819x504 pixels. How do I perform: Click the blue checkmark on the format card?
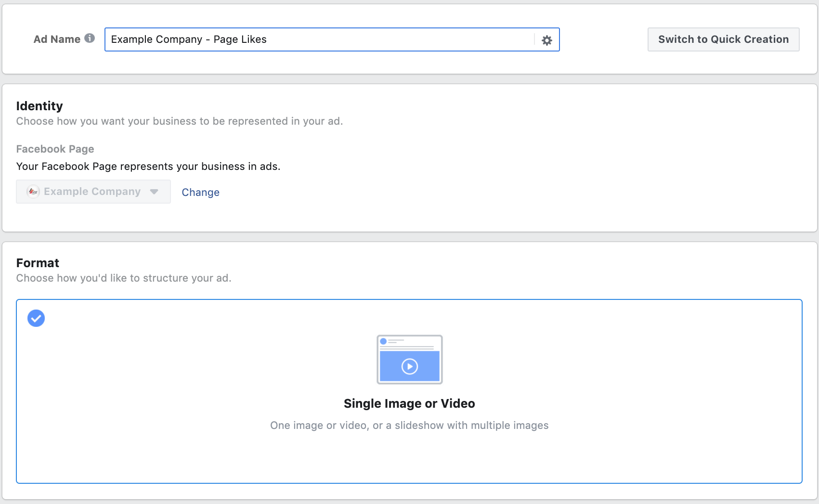36,318
